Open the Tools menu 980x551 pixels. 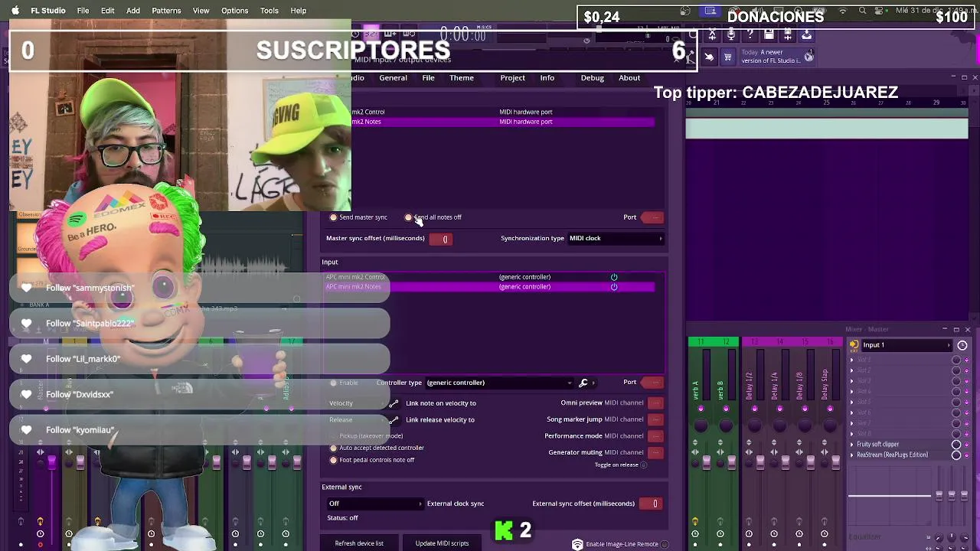point(269,11)
